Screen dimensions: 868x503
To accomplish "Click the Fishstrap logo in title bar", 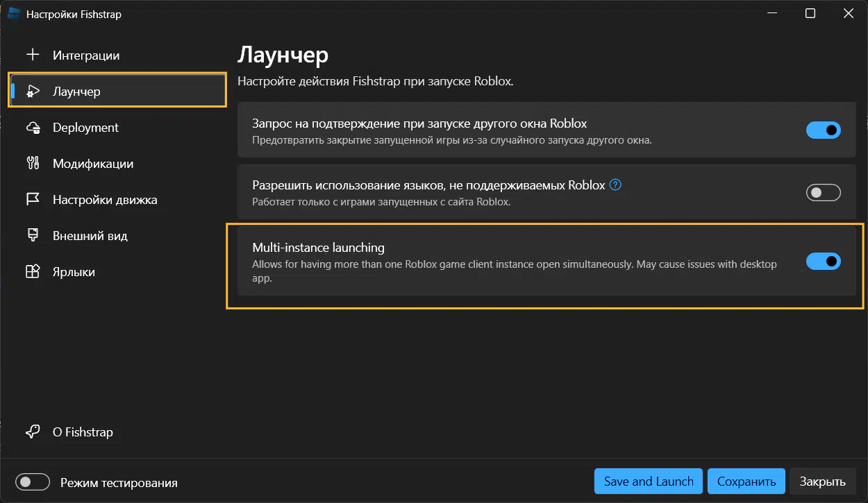I will pyautogui.click(x=13, y=14).
